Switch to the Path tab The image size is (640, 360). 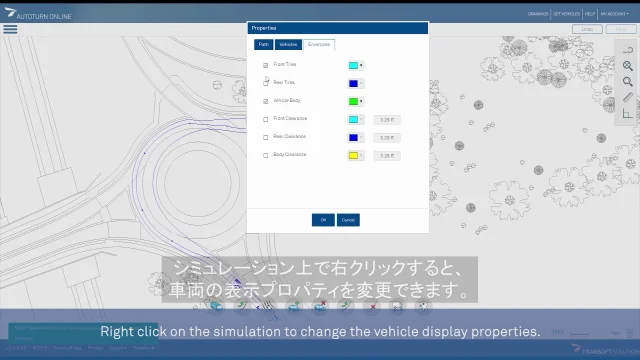click(264, 44)
